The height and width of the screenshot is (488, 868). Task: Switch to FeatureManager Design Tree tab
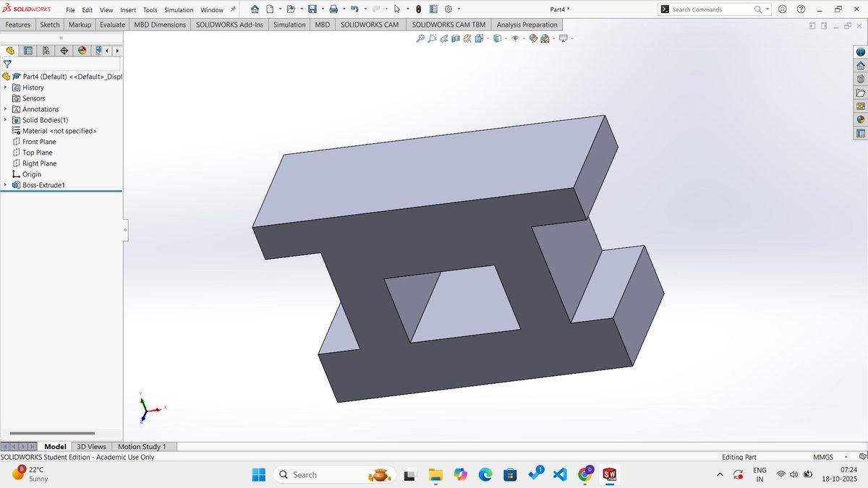(10, 51)
